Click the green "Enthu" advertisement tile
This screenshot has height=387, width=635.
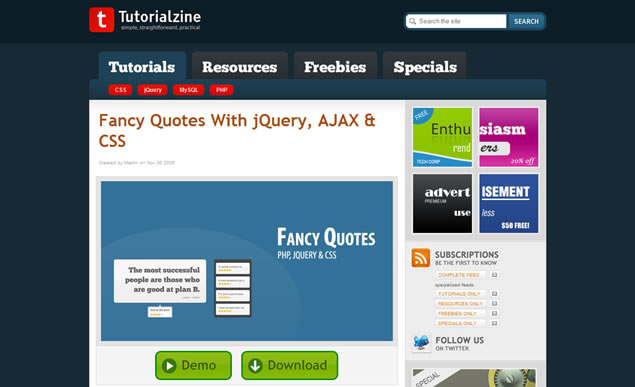[442, 137]
